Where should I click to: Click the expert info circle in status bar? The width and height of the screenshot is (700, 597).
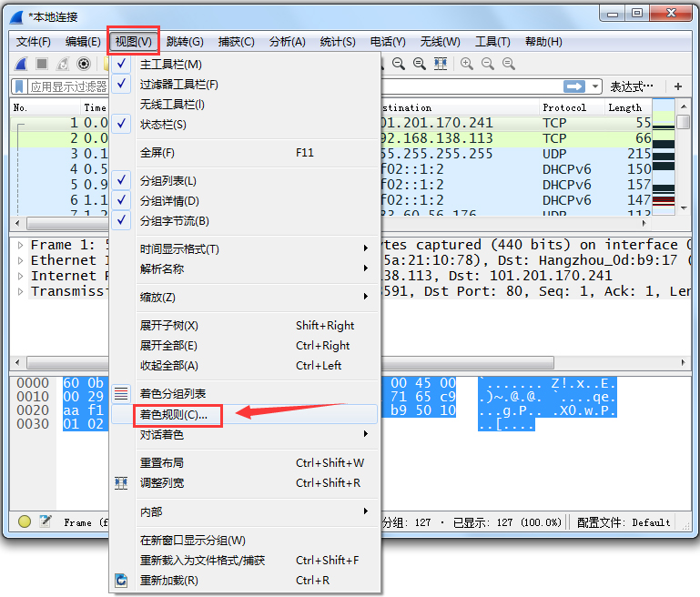25,521
